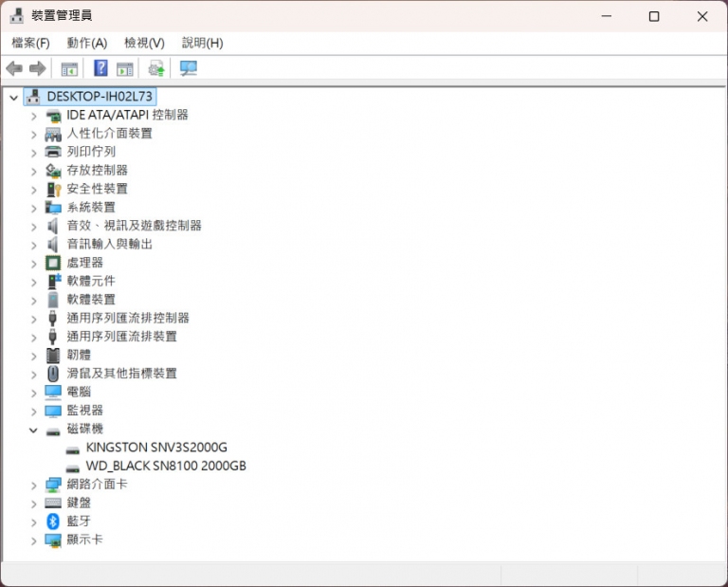Viewport: 728px width, 587px height.
Task: Click the chip icon for 處理器
Action: coord(53,263)
